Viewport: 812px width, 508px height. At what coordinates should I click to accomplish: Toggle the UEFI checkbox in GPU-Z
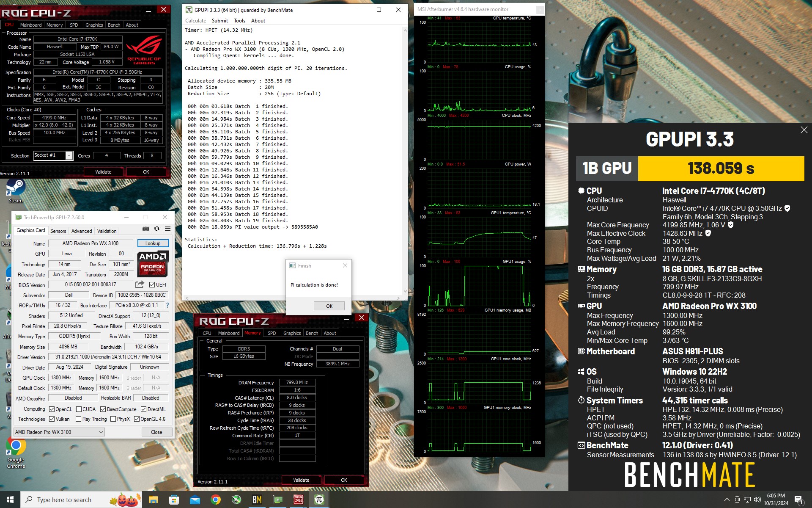(x=152, y=284)
